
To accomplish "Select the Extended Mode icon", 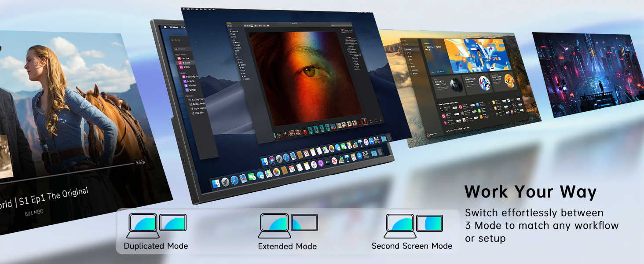I will pyautogui.click(x=288, y=226).
